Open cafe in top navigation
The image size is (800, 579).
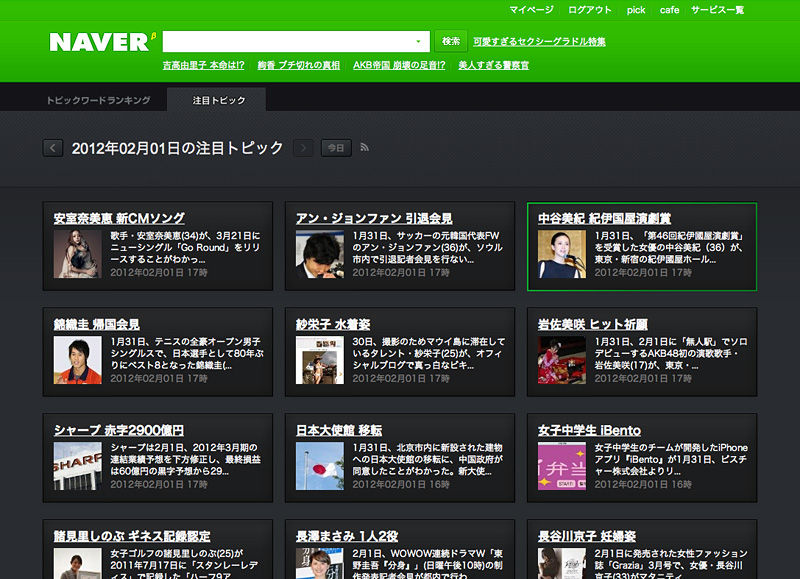point(669,10)
